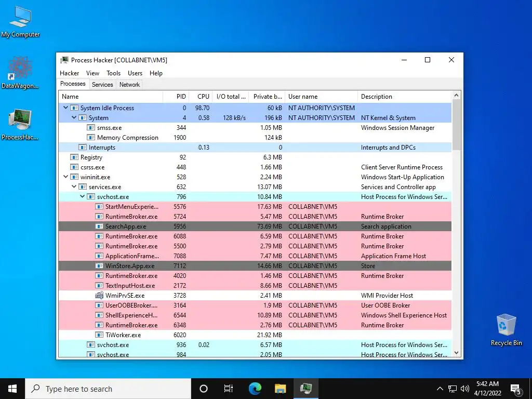Screen dimensions: 532x399
Task: Open the Users menu
Action: click(135, 73)
